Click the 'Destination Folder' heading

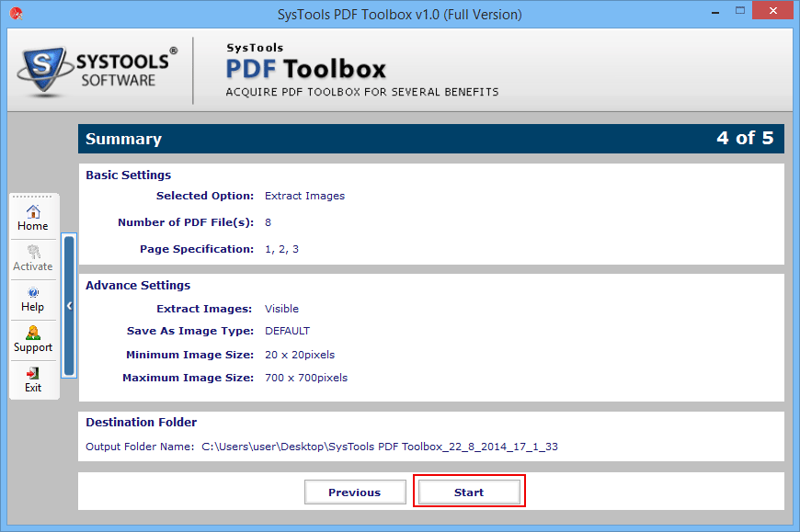[142, 423]
